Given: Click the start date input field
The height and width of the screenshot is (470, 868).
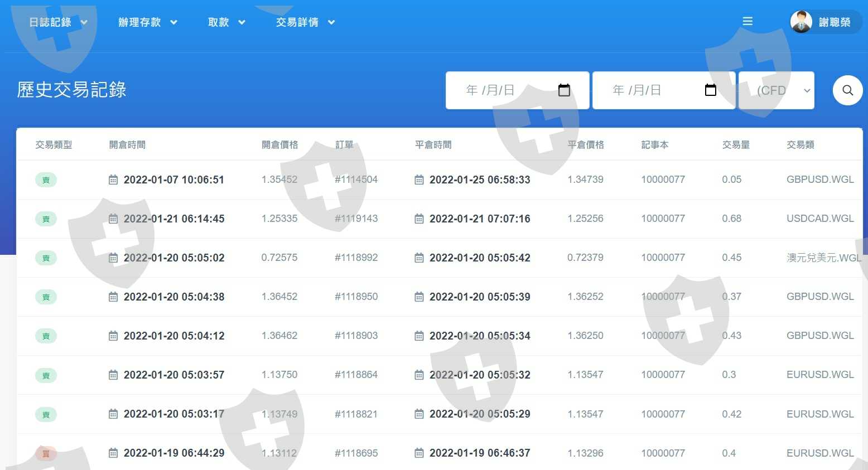Looking at the screenshot, I should pos(502,90).
